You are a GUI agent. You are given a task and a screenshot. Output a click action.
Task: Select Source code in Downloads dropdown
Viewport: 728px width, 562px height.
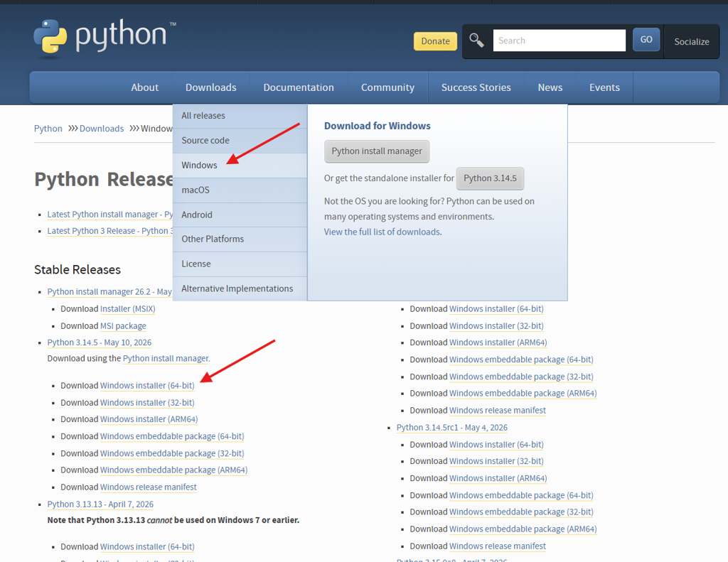coord(240,141)
